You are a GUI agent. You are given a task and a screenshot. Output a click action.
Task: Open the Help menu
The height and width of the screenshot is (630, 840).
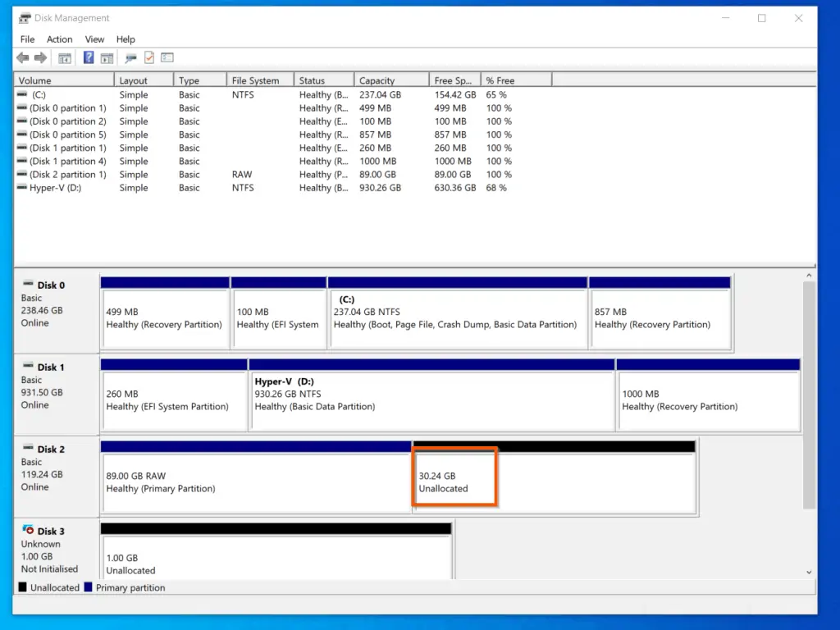pyautogui.click(x=126, y=39)
